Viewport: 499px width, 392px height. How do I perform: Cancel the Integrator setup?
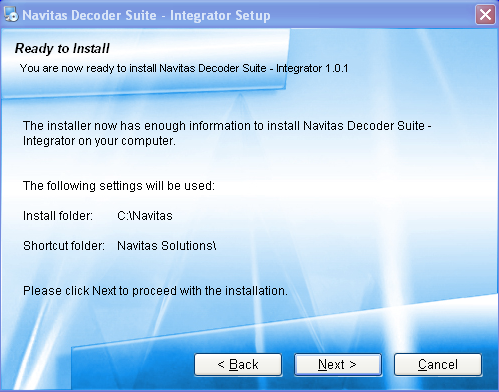438,365
